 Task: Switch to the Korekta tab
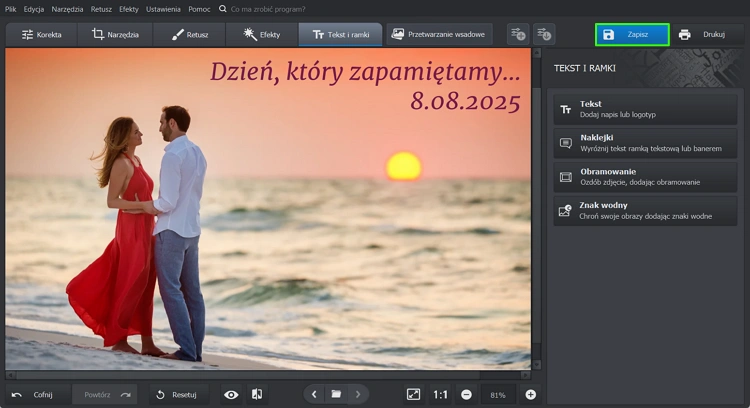pyautogui.click(x=42, y=34)
